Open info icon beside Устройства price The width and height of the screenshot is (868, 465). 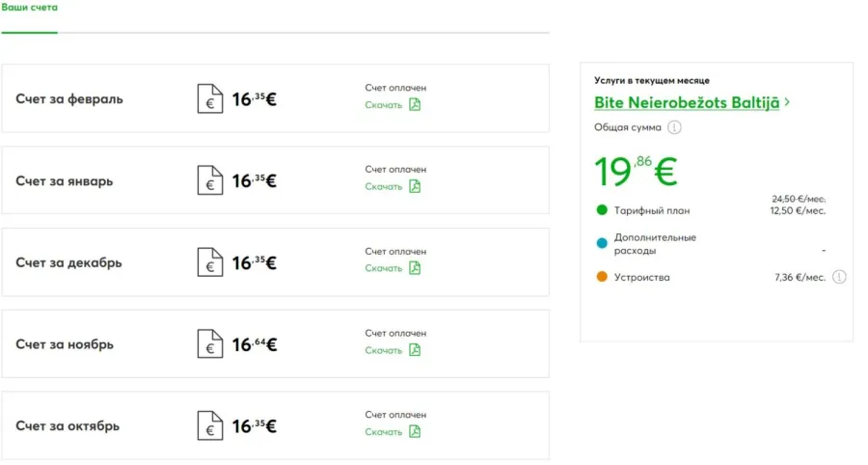839,277
